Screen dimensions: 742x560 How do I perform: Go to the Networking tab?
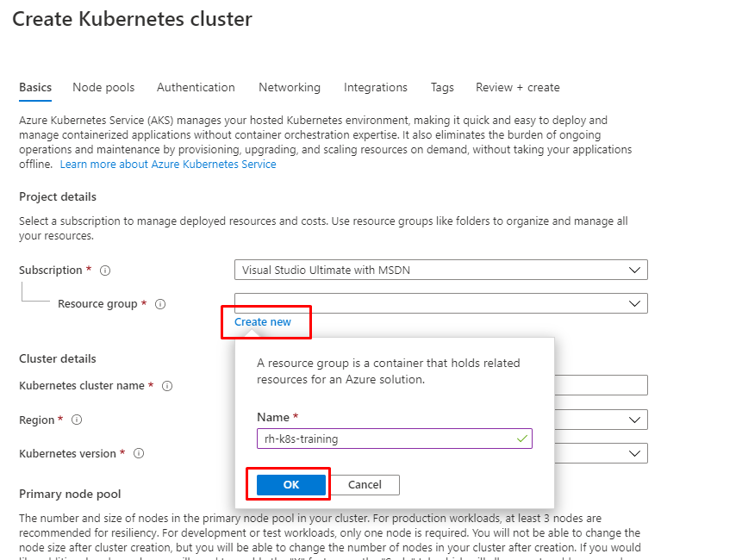point(290,88)
